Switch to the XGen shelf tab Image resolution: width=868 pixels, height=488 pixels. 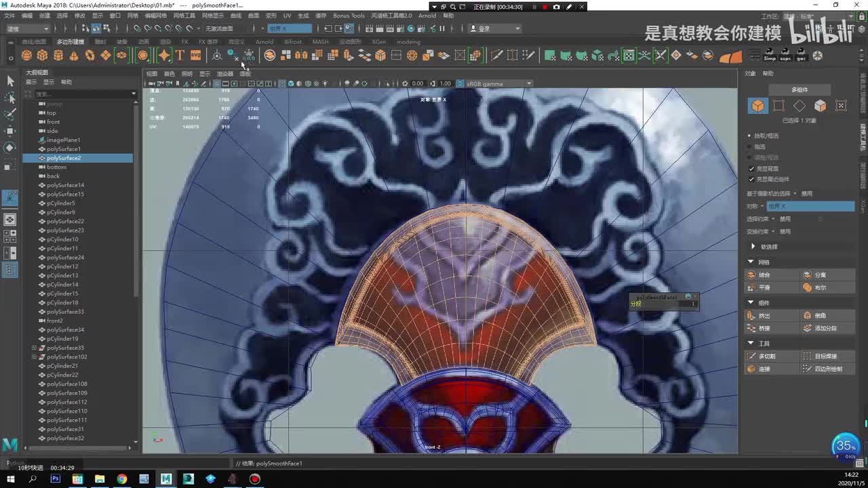378,42
